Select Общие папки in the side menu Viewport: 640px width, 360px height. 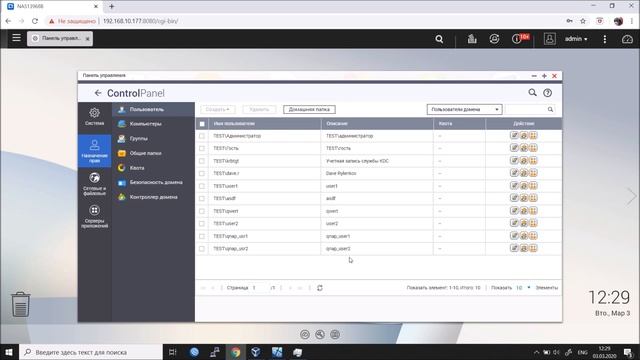[x=153, y=153]
